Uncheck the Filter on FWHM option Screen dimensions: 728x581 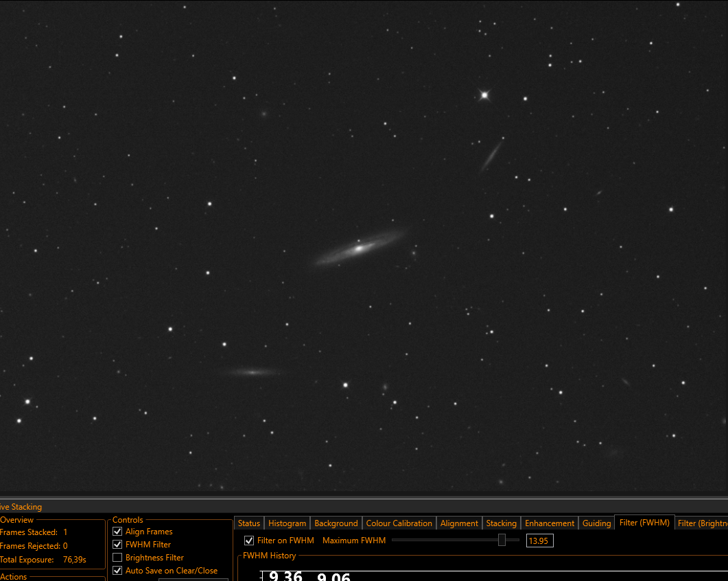coord(249,541)
